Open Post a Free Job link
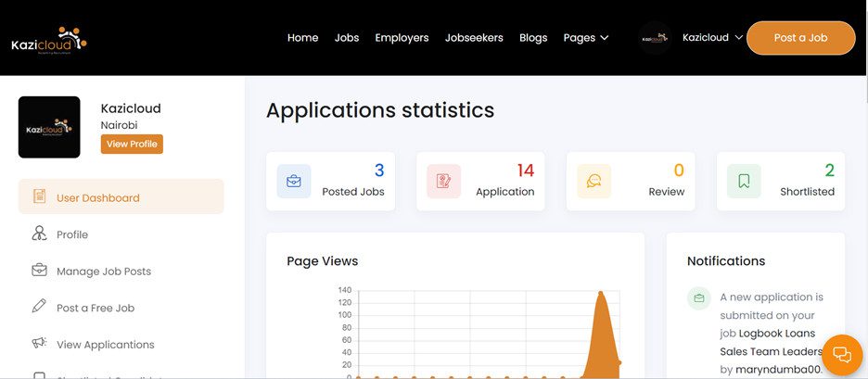Image resolution: width=868 pixels, height=379 pixels. [96, 308]
